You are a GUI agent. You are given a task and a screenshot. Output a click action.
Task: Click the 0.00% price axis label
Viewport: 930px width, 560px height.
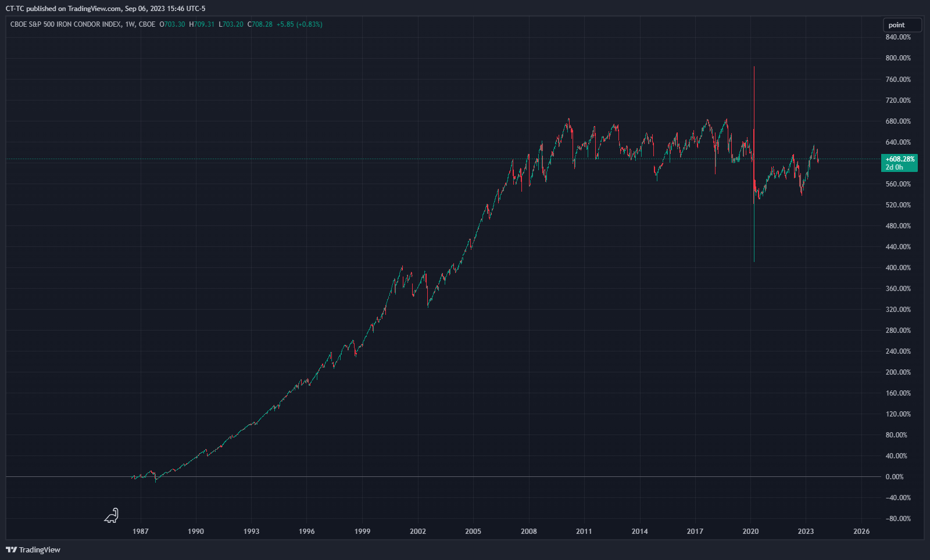(894, 477)
